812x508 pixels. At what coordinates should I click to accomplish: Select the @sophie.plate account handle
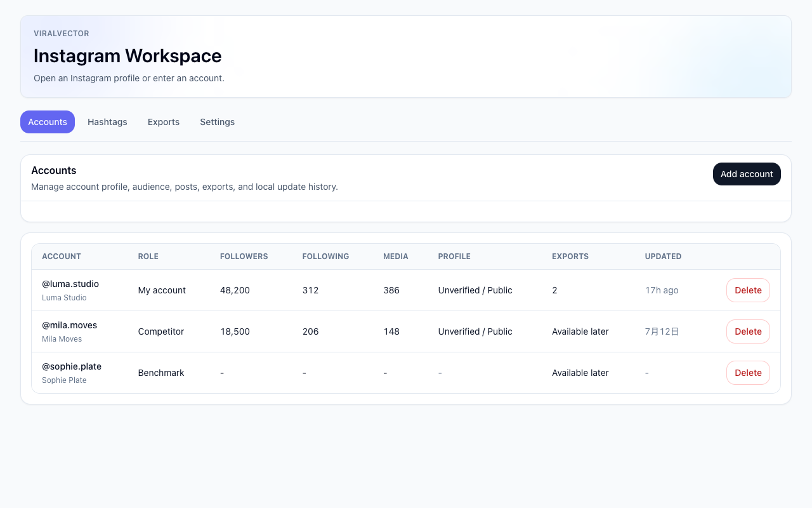coord(72,366)
